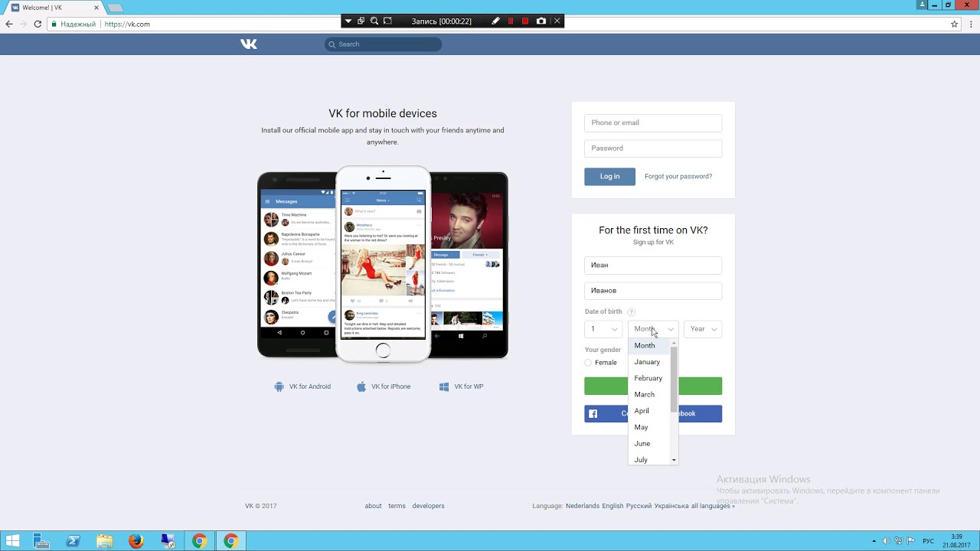Screen dimensions: 980x551
Task: Click the network icon in system tray
Action: tap(898, 541)
